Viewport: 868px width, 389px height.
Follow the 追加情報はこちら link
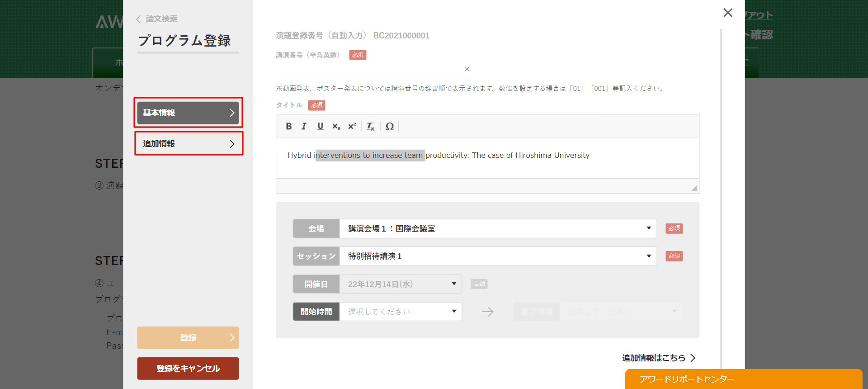coord(658,358)
